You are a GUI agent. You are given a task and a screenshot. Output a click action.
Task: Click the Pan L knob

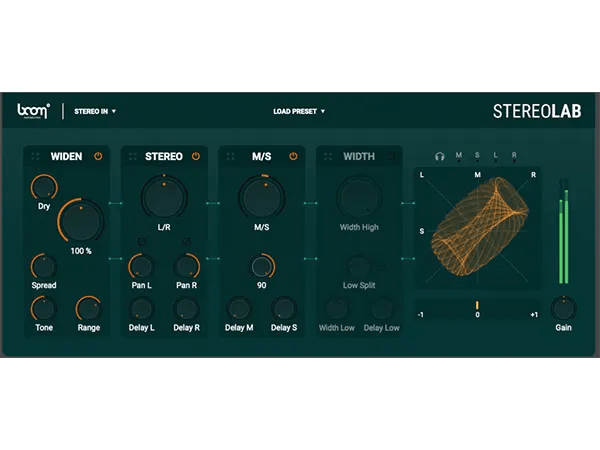tap(141, 266)
